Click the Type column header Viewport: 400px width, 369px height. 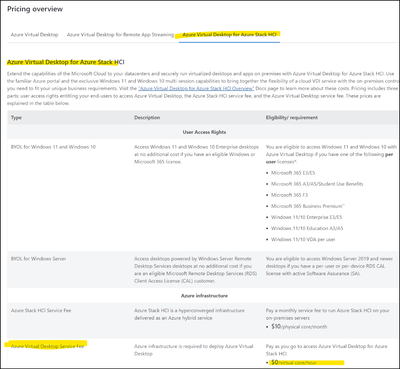(16, 118)
